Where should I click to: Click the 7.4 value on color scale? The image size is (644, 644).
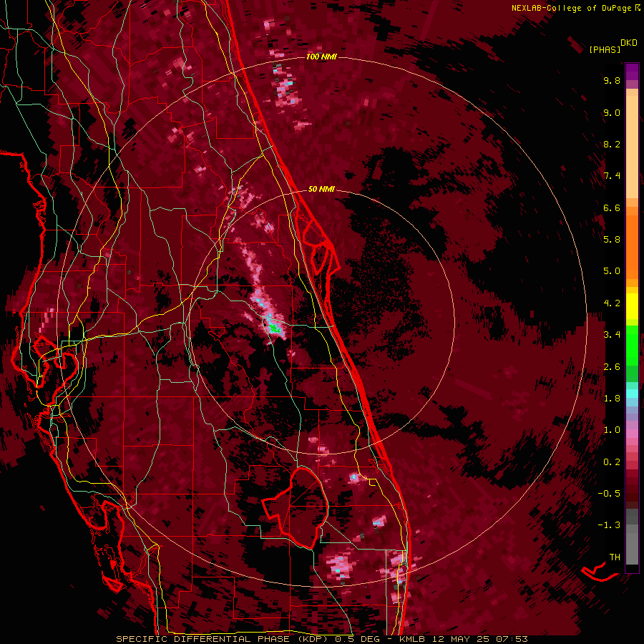[x=612, y=176]
